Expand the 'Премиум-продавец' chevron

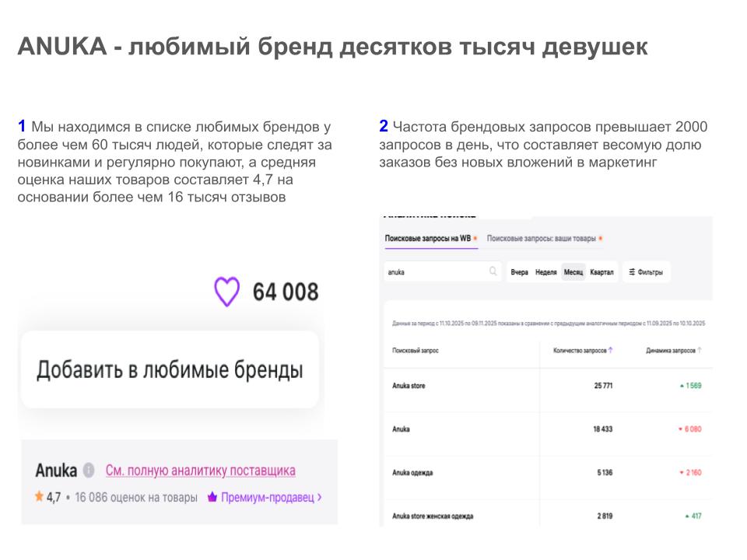(x=320, y=497)
